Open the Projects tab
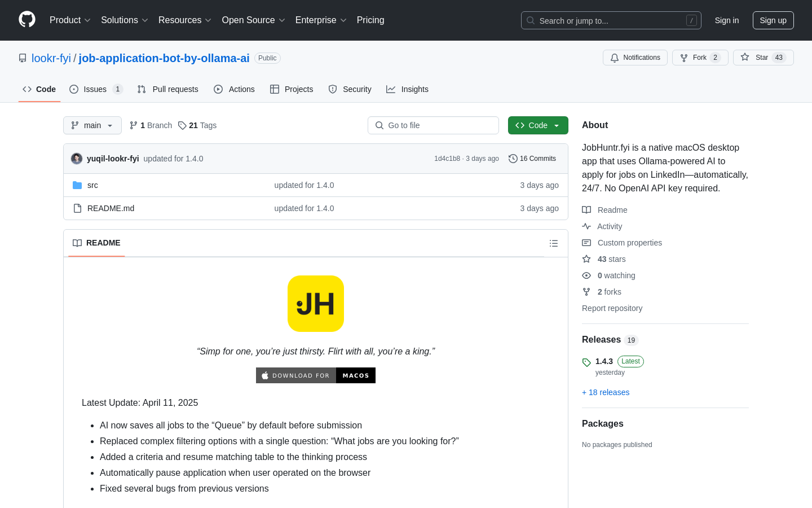This screenshot has height=508, width=812. pyautogui.click(x=292, y=89)
